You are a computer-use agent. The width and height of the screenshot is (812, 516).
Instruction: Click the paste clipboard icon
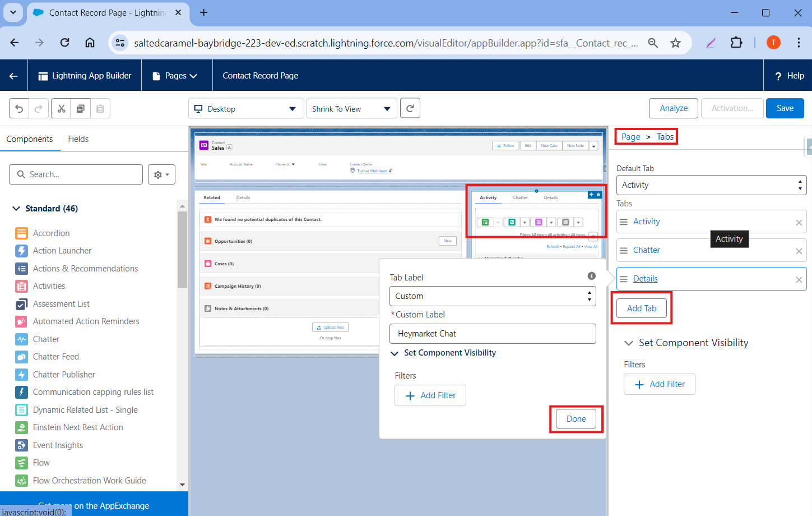click(100, 108)
